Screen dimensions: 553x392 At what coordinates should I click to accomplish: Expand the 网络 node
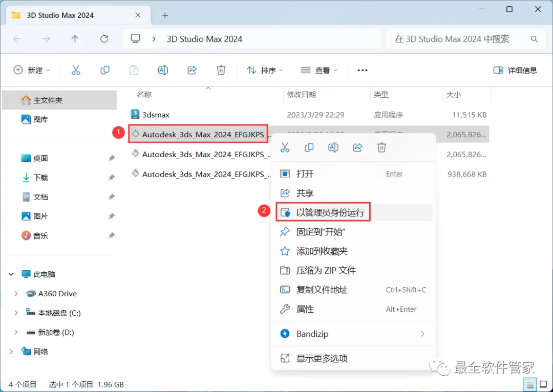point(11,352)
